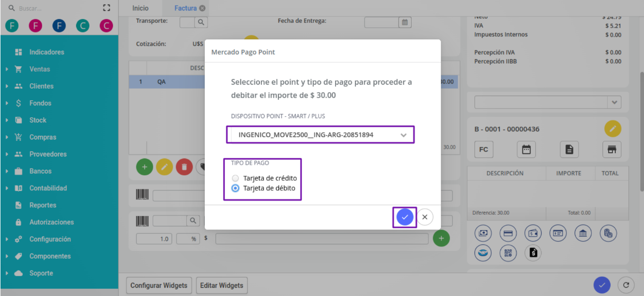The height and width of the screenshot is (296, 644).
Task: Open Indicadores in the sidebar
Action: (47, 52)
